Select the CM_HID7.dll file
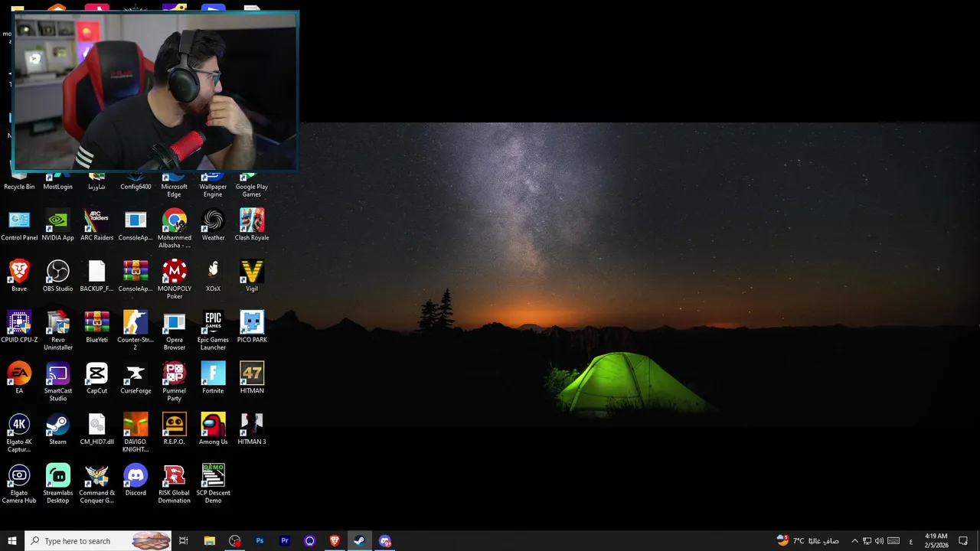980x551 pixels. click(x=96, y=429)
